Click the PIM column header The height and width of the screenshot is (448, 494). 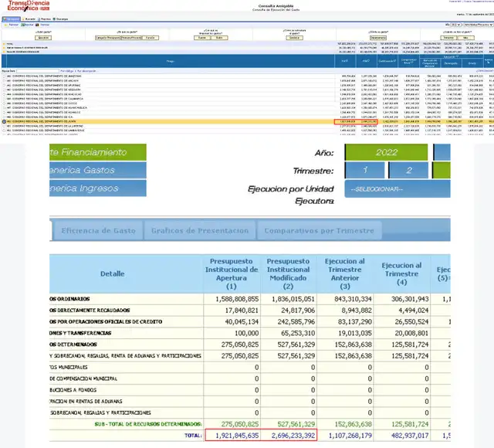(x=366, y=61)
